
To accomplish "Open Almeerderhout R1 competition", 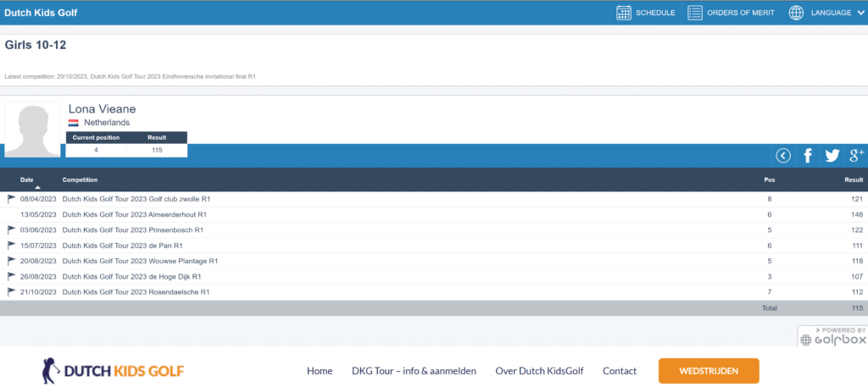I will 135,214.
